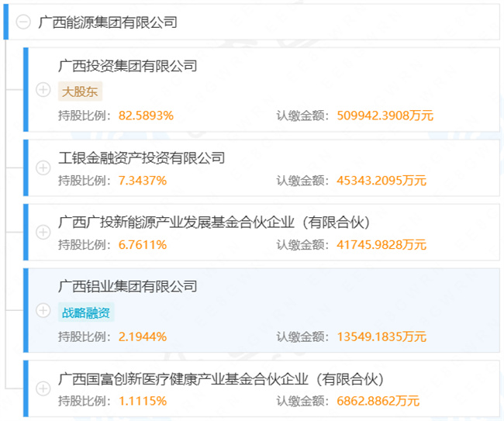The height and width of the screenshot is (421, 504).
Task: Expand the 工银金融资产投资有限公司 node
Action: point(43,167)
